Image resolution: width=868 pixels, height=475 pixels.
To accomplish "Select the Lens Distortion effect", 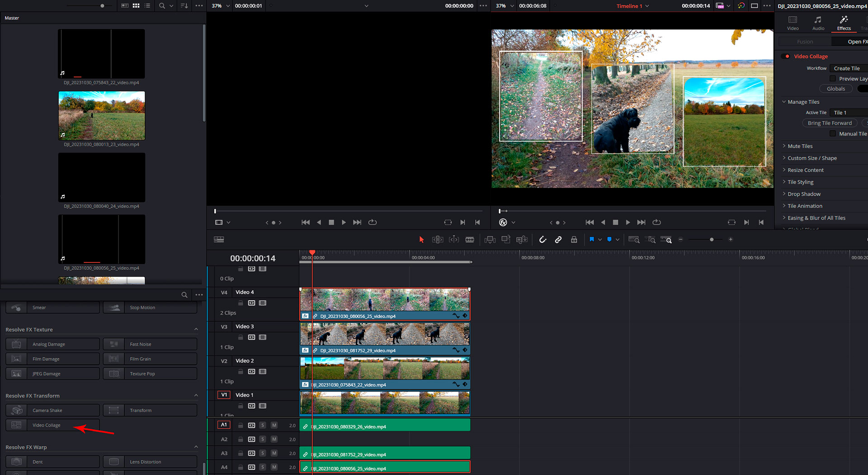I will tap(150, 462).
